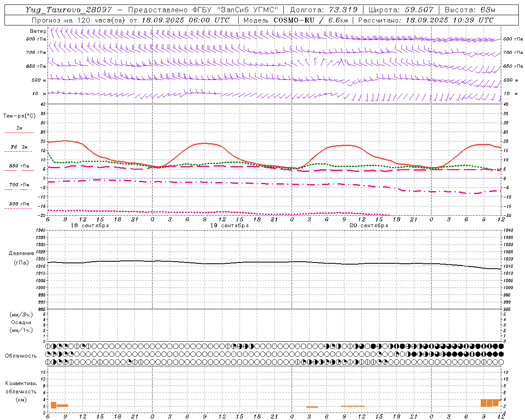Screen dimensions: 525x420
Task: Click the (км) unit label
Action: (x=21, y=399)
